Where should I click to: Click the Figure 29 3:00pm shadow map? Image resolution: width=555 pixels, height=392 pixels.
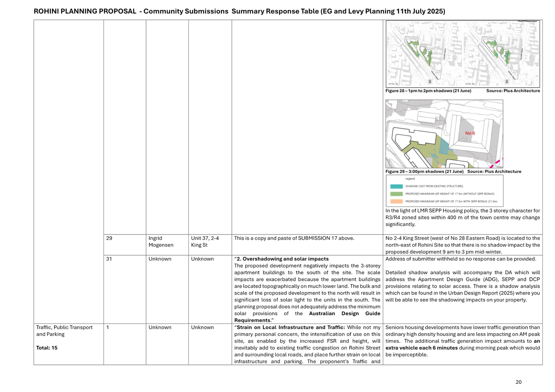[x=444, y=134]
